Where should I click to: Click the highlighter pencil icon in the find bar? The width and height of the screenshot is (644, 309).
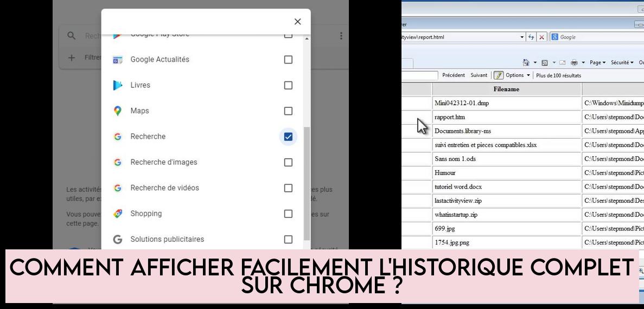click(499, 75)
